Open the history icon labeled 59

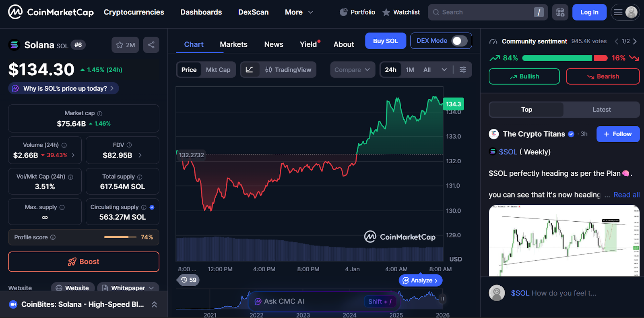pos(188,280)
